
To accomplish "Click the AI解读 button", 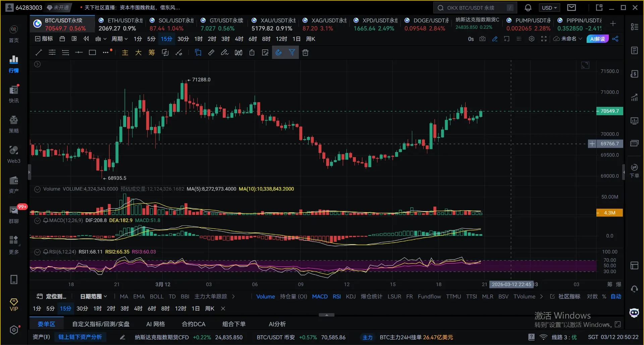I will pos(597,39).
